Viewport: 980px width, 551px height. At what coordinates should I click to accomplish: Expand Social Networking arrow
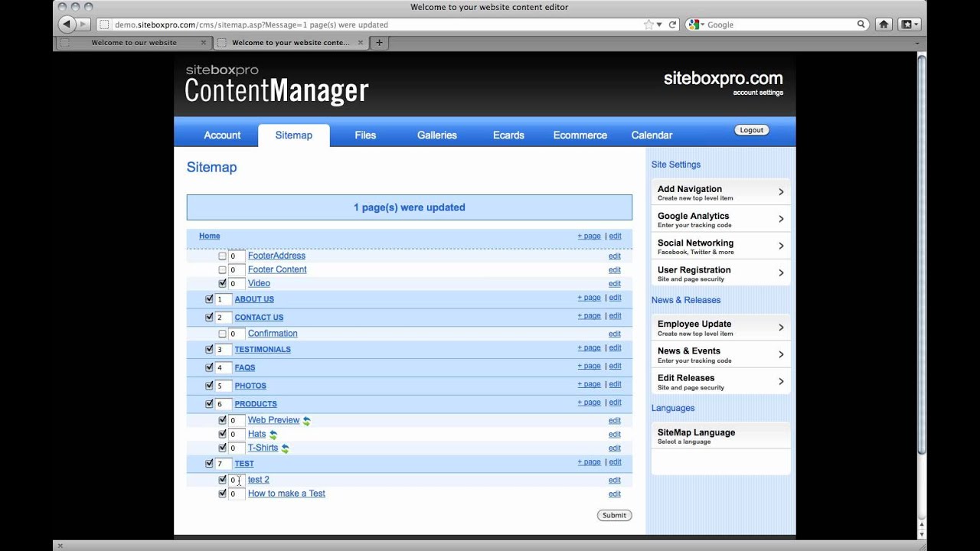tap(781, 246)
